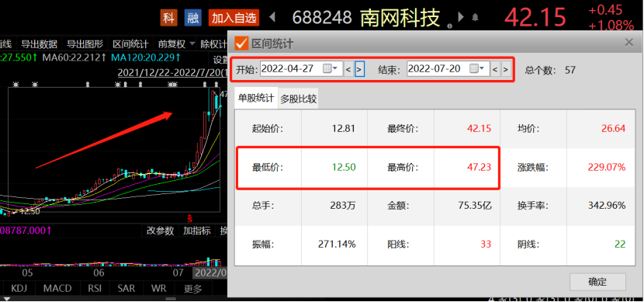Click the 确定 button

pos(597,282)
